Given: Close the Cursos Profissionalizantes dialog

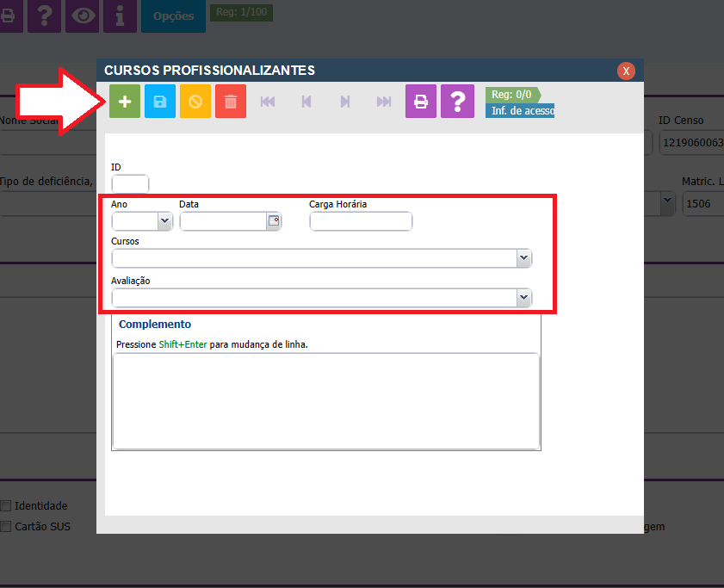Looking at the screenshot, I should [x=626, y=71].
